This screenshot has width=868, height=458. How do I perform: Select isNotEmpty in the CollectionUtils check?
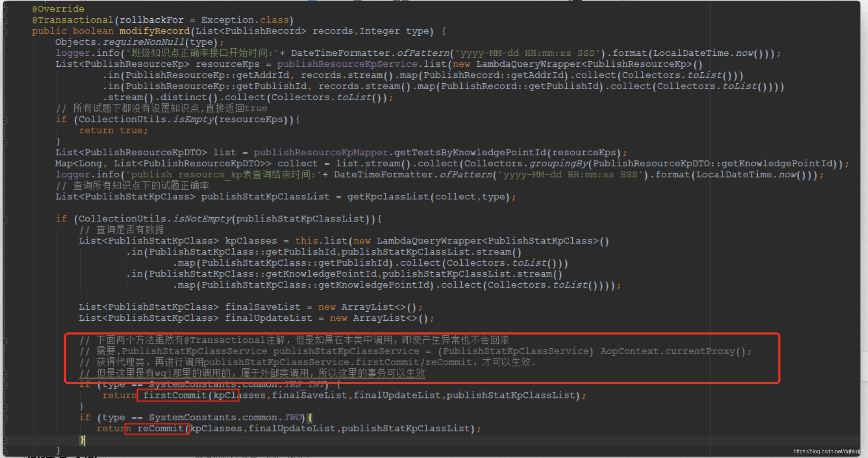coord(202,219)
